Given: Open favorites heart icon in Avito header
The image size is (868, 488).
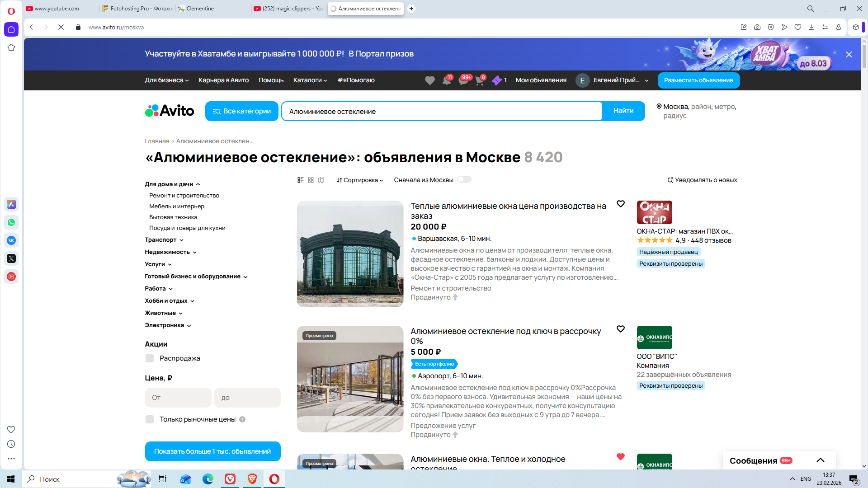Looking at the screenshot, I should (429, 80).
